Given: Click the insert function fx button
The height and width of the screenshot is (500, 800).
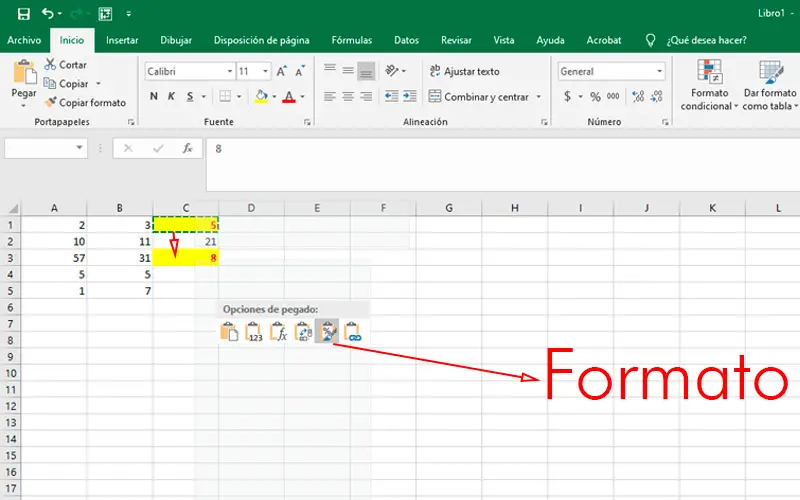Looking at the screenshot, I should 188,148.
